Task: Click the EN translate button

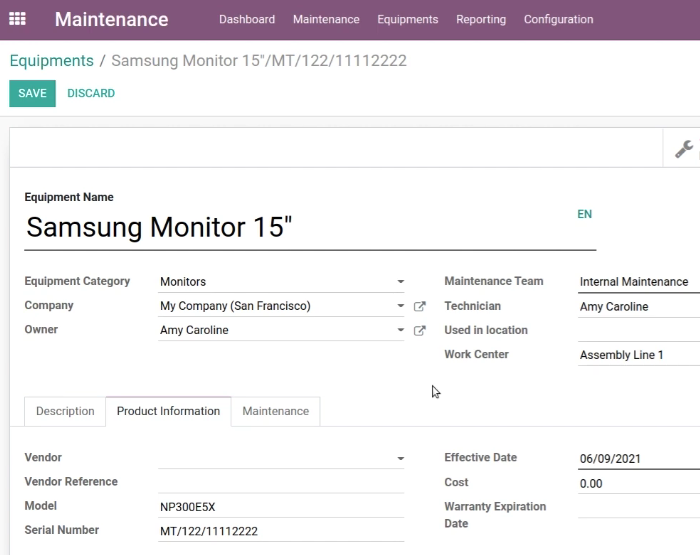Action: (584, 214)
